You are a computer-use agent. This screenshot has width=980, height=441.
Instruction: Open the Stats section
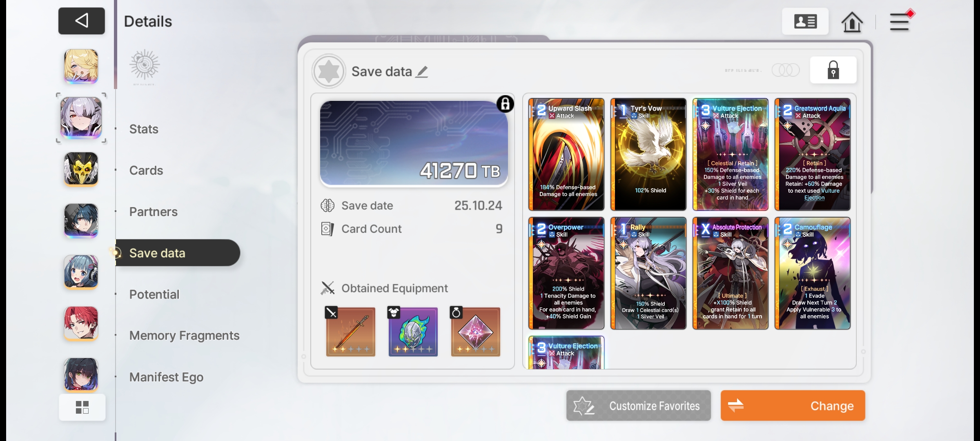(144, 129)
